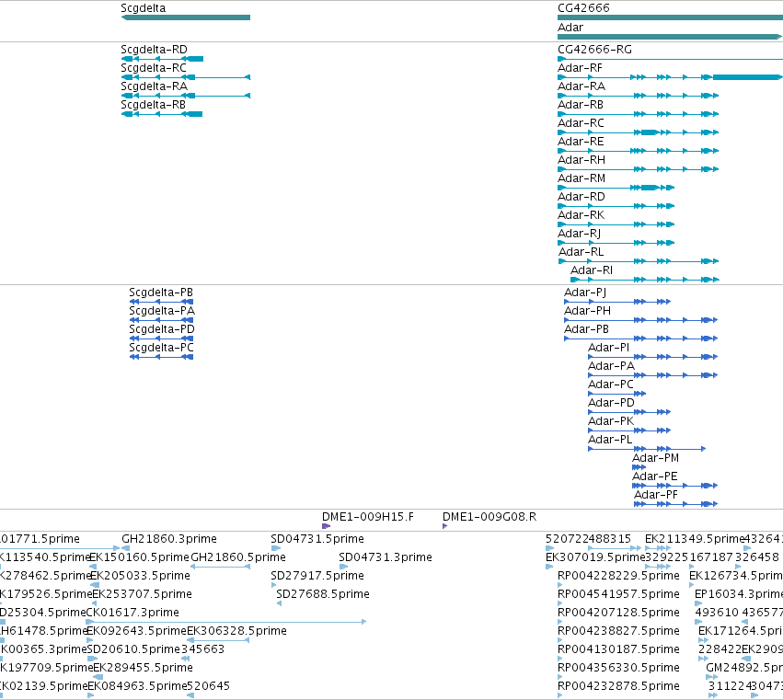Screen dimensions: 783x700
Task: Select EST EK253707.5prime
Action: pos(143,594)
